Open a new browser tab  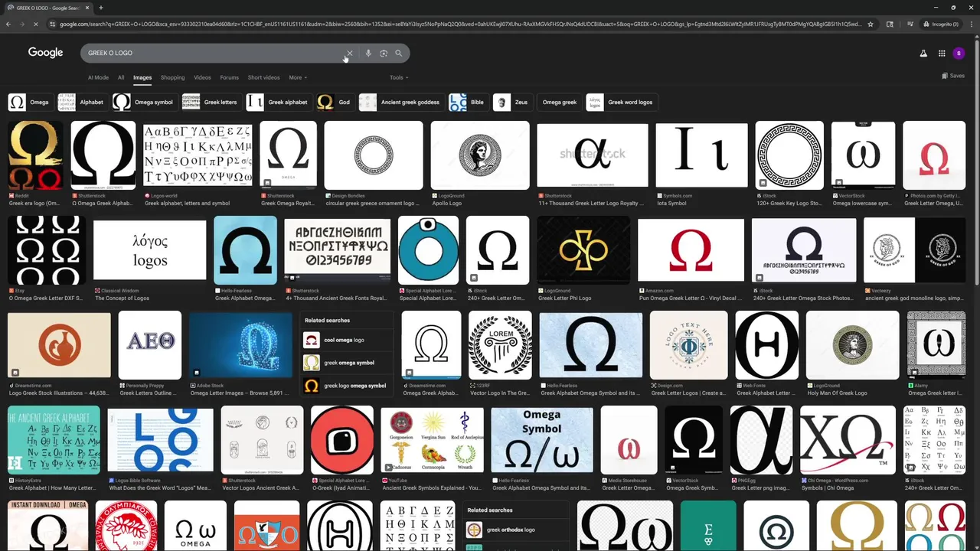101,8
